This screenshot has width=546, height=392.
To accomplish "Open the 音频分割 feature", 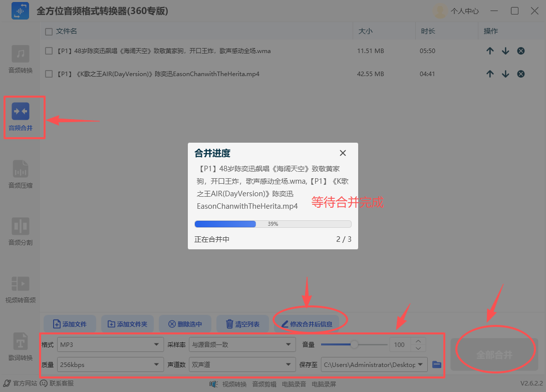I will [20, 231].
